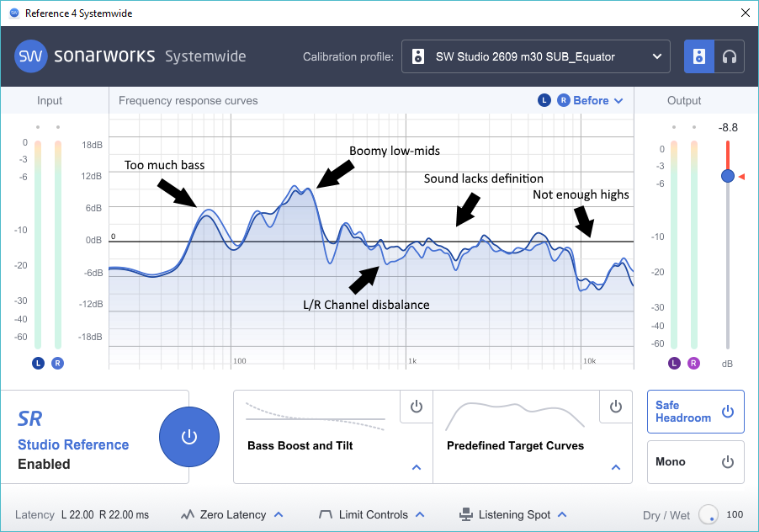Expand the Limit Controls menu
The height and width of the screenshot is (532, 759).
(x=420, y=514)
